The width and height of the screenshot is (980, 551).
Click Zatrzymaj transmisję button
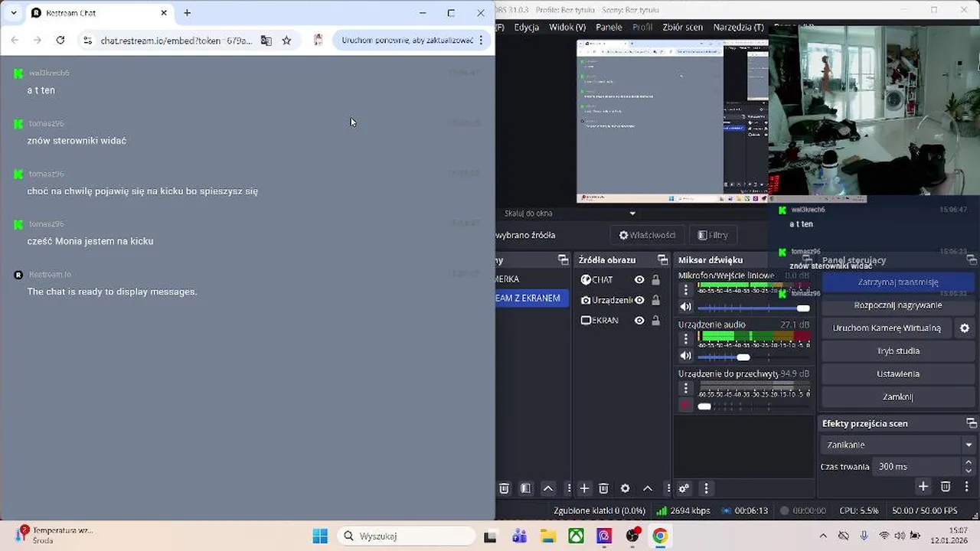[898, 282]
